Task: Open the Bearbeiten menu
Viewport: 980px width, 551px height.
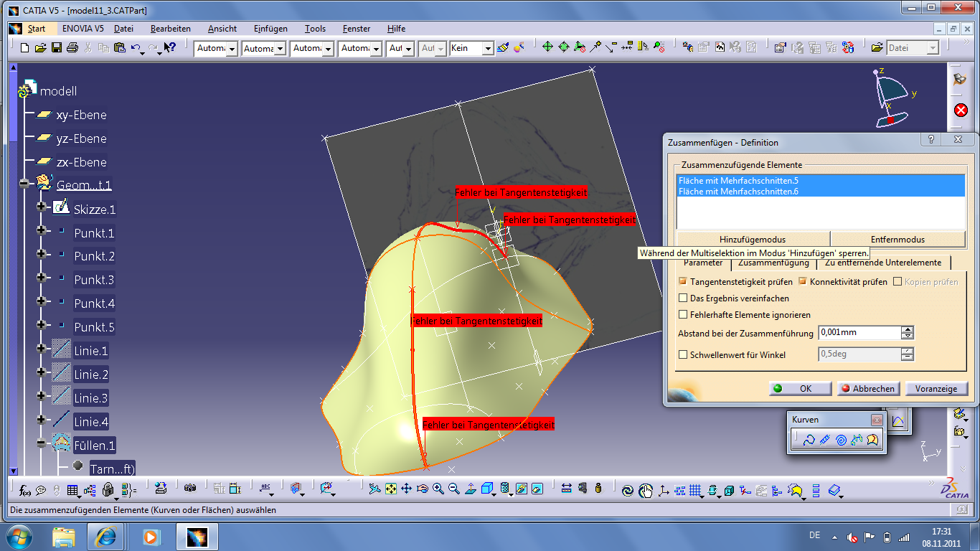Action: 171,29
